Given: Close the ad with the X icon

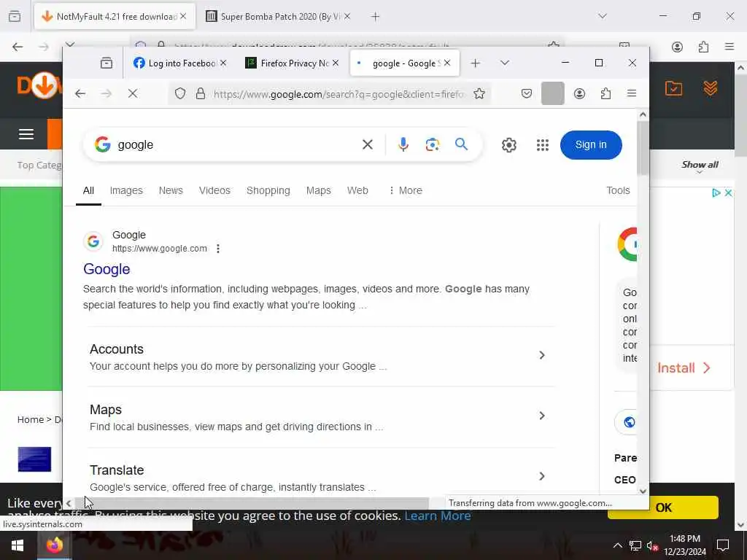Looking at the screenshot, I should coord(728,192).
